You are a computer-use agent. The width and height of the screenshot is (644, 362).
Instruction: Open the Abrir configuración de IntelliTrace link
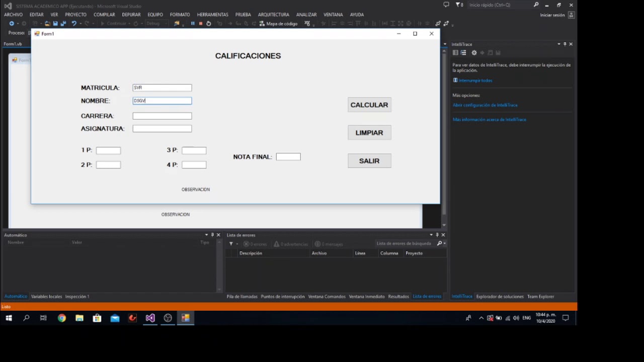485,105
